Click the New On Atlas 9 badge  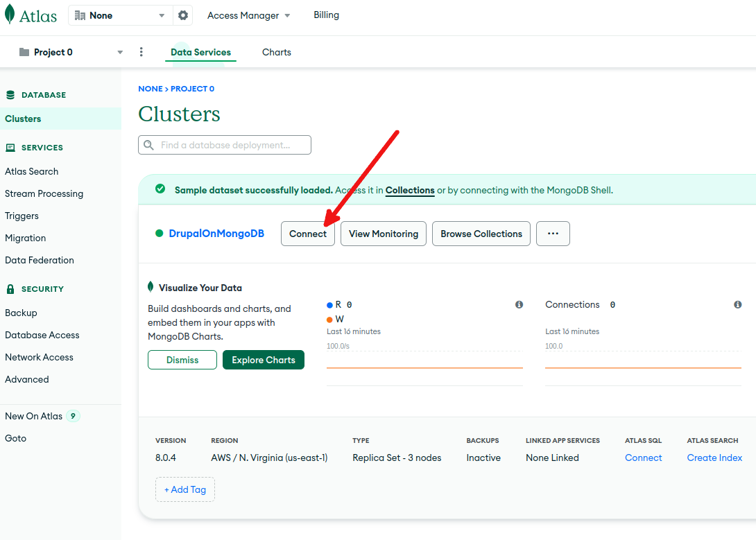[x=73, y=416]
